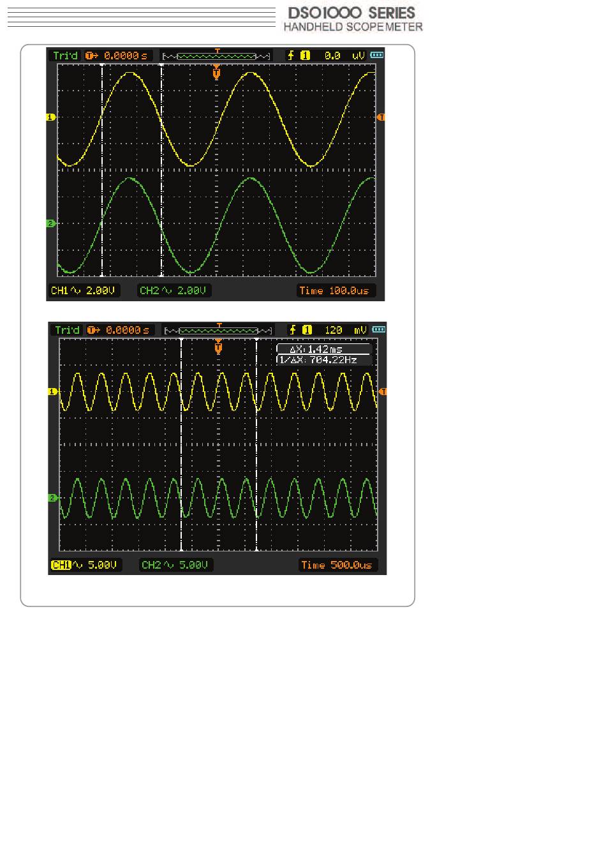Screen dimensions: 606x868
Task: Click the right dashed cursor line on upper screen
Action: 161,170
